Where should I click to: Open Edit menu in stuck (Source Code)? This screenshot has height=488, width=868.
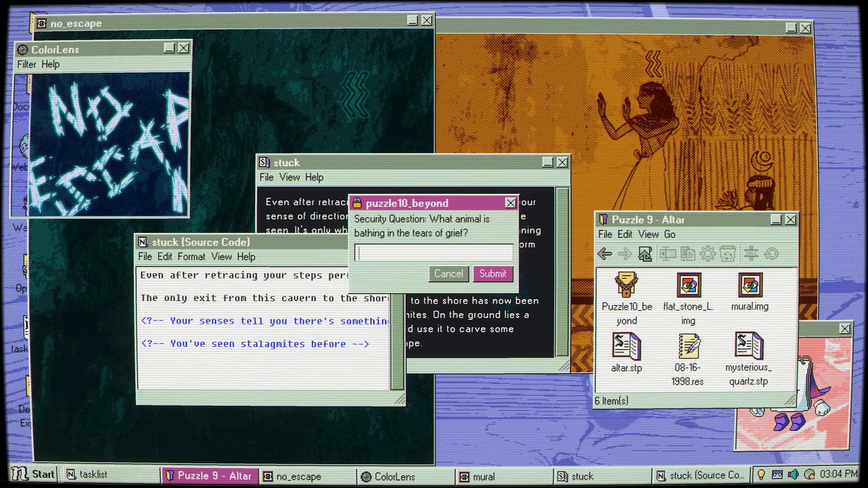pos(165,257)
